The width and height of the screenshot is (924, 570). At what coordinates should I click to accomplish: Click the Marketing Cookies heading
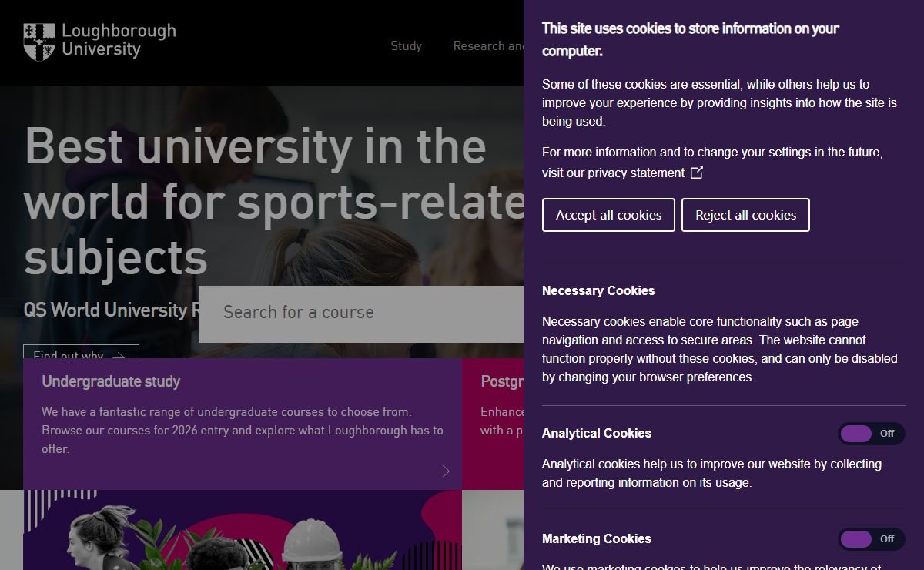[x=597, y=538]
